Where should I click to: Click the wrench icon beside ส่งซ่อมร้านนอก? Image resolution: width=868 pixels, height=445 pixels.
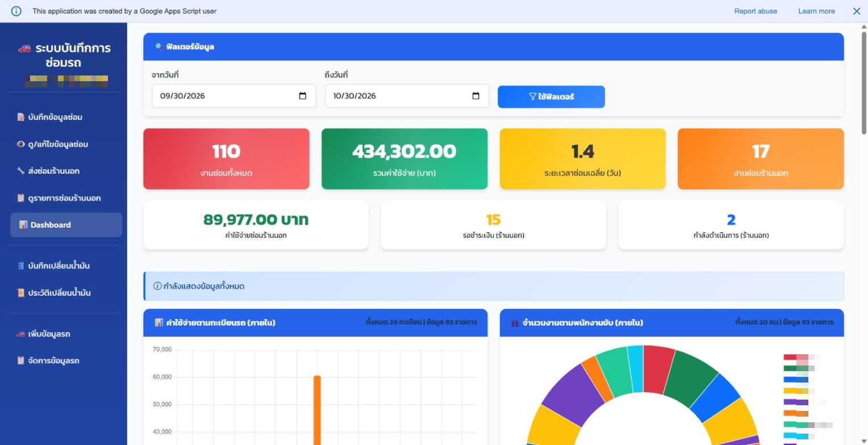(21, 171)
